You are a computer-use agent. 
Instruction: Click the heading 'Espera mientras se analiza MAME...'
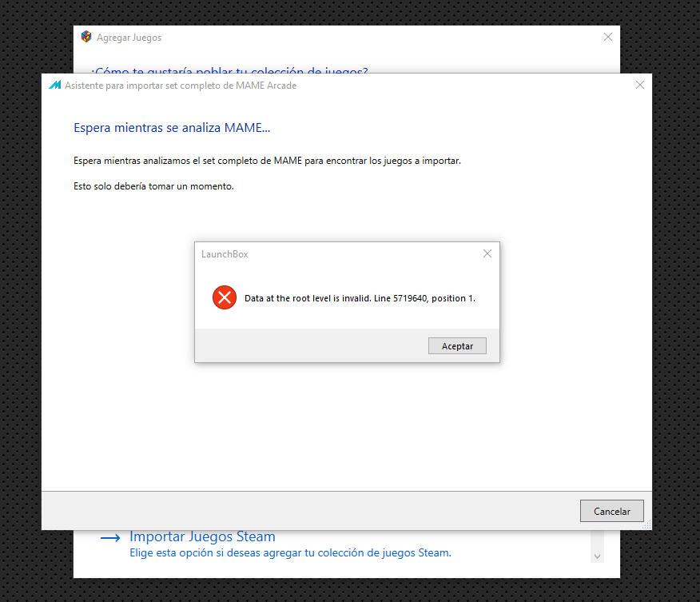click(x=172, y=128)
